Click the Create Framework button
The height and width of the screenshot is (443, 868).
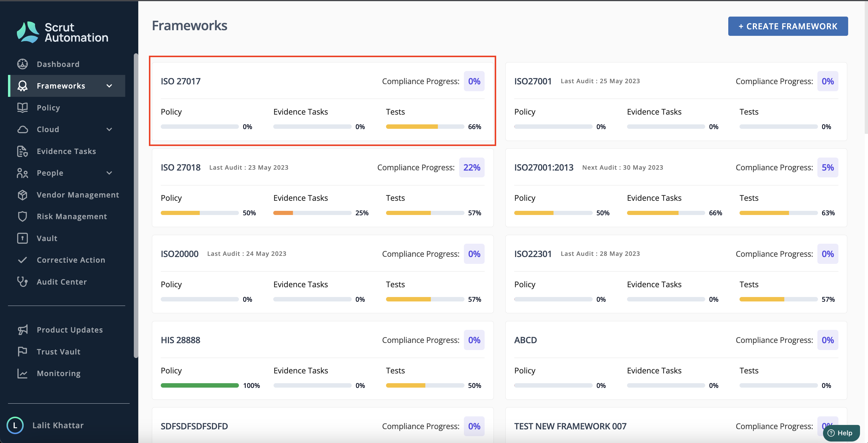click(788, 26)
